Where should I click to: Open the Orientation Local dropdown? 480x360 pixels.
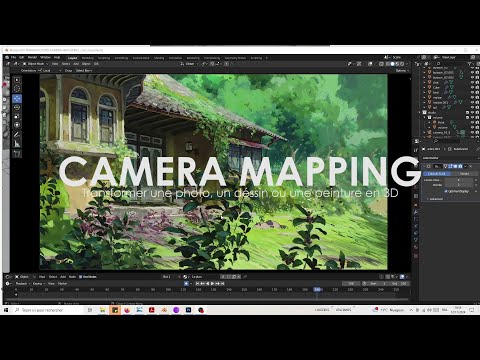tap(49, 71)
